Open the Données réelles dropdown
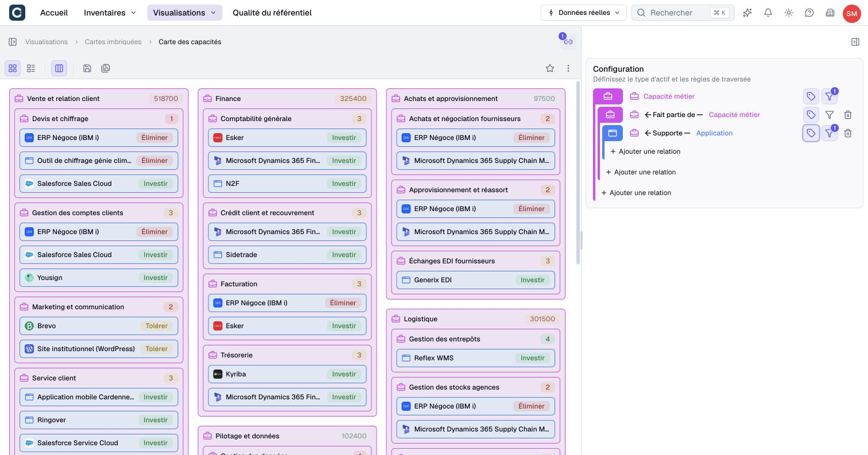 [583, 13]
